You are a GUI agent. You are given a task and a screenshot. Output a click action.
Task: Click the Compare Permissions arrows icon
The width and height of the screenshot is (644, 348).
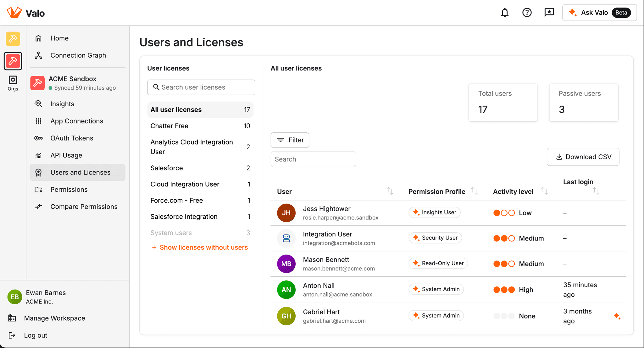coord(38,207)
